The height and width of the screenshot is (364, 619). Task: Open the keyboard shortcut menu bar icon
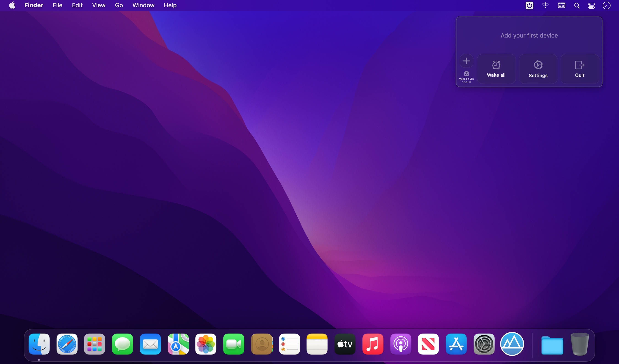click(x=561, y=5)
